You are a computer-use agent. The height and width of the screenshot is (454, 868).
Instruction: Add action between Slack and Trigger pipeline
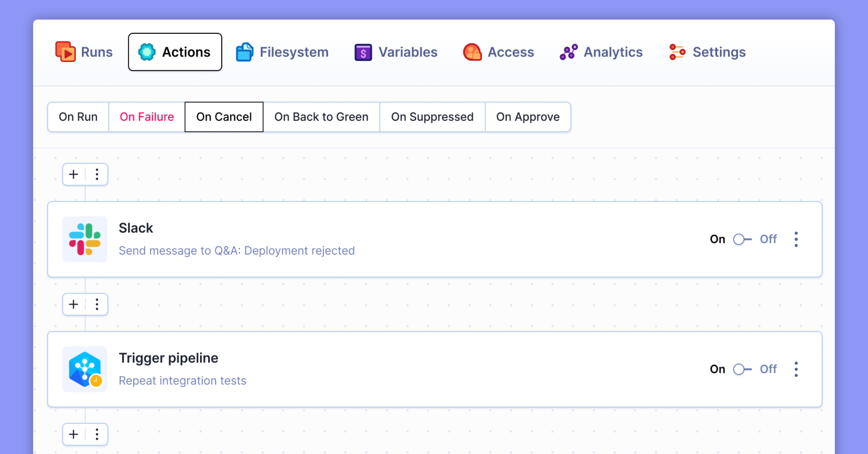(x=73, y=304)
